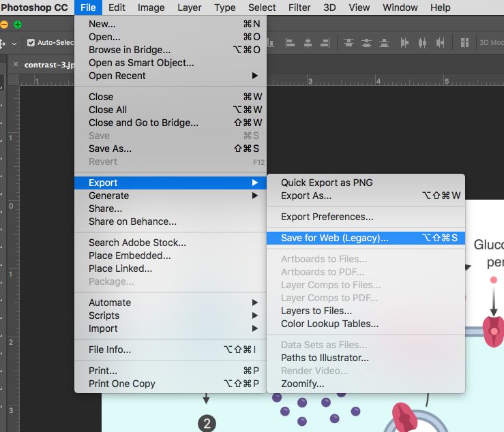Screen dimensions: 504x432
Task: Expand the Scripts submenu
Action: (x=171, y=315)
